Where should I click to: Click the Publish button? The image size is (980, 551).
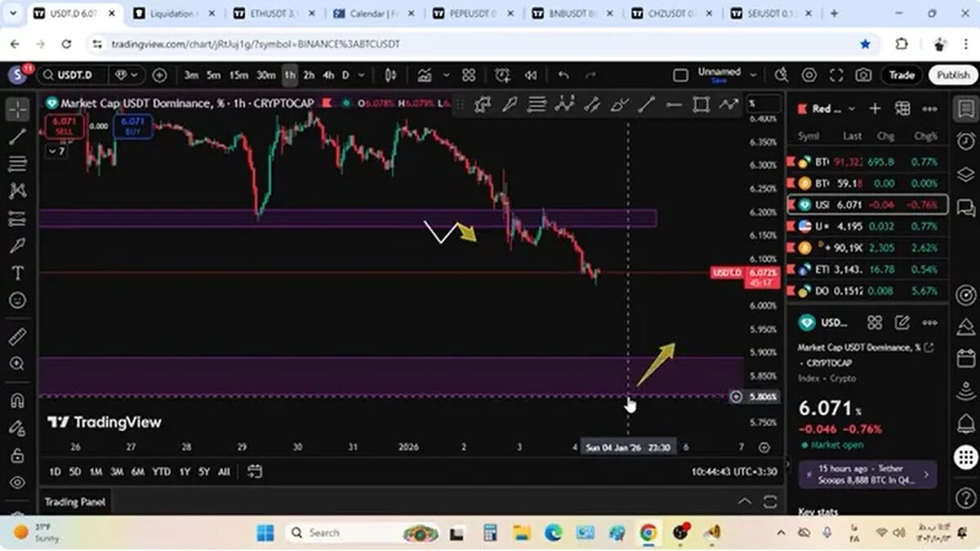(953, 75)
